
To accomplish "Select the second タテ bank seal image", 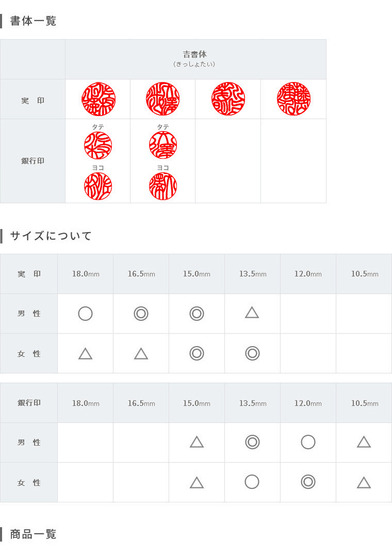I will 163,145.
